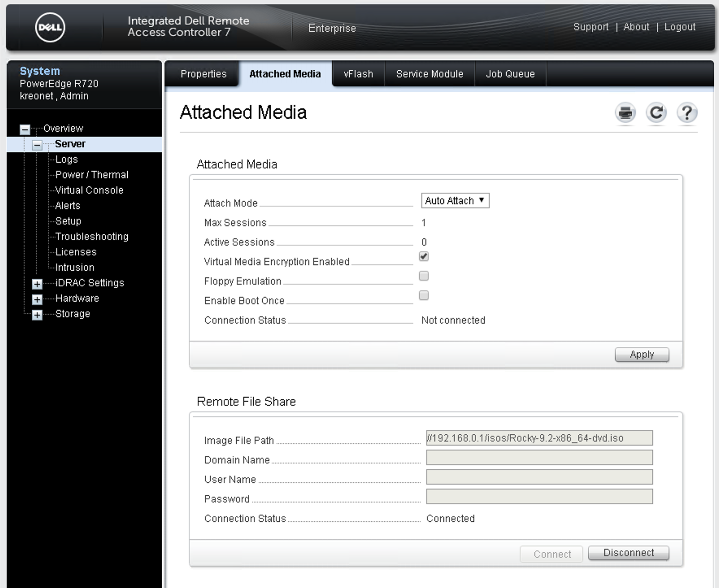Switch to the Properties tab
This screenshot has height=588, width=719.
click(203, 74)
